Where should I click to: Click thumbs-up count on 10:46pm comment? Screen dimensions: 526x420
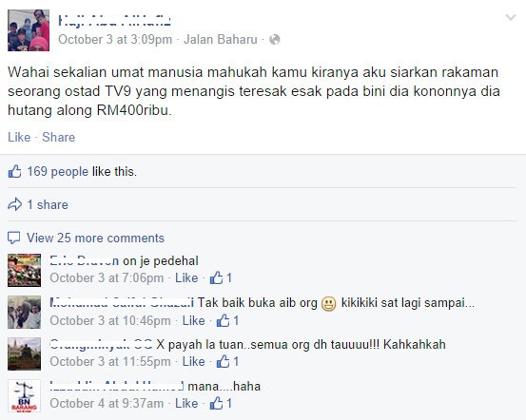[x=227, y=320]
